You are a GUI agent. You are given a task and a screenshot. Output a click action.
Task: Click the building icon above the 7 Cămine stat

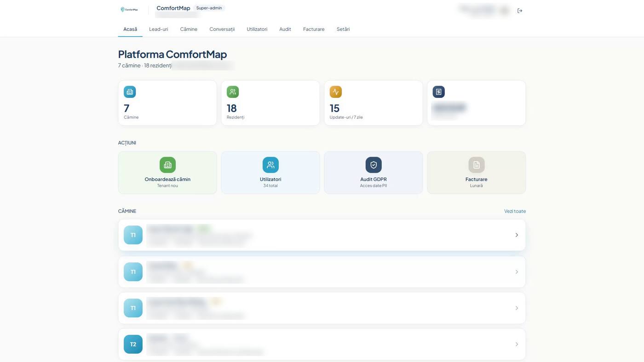pyautogui.click(x=130, y=92)
